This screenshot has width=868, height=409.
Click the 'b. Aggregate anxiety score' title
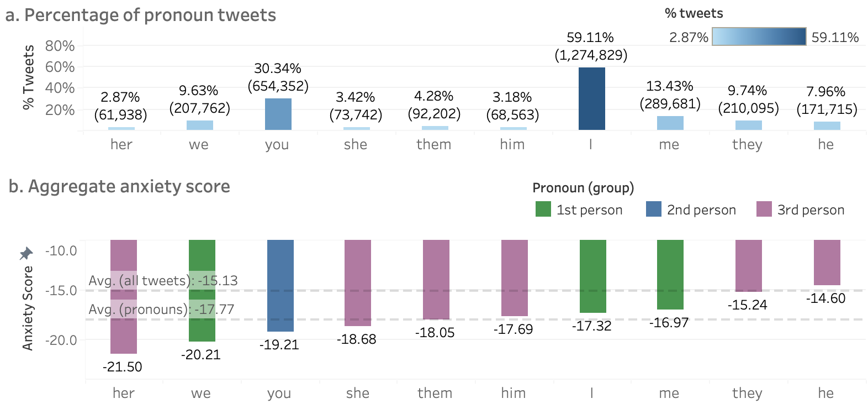tap(119, 186)
